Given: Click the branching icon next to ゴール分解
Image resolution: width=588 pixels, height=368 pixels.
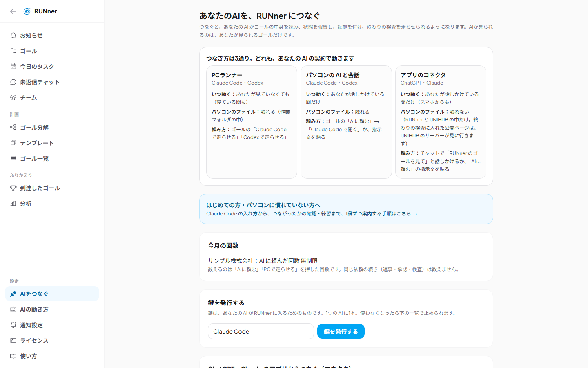Looking at the screenshot, I should click(13, 128).
